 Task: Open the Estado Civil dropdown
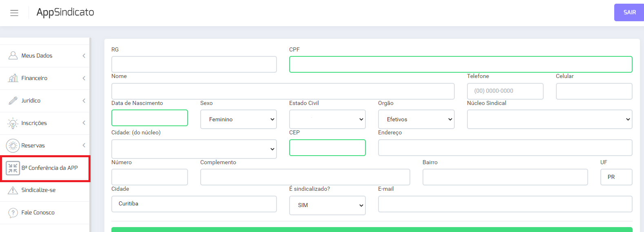click(327, 119)
